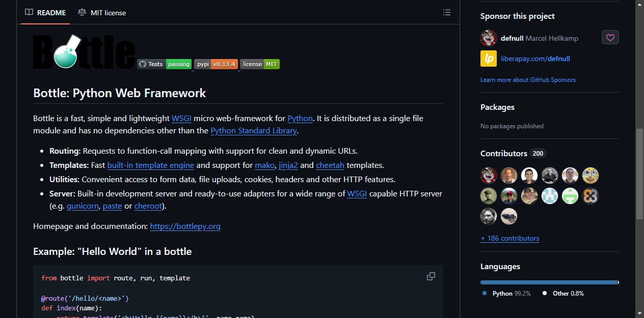Filter by Python 99.2% language

[x=506, y=294]
